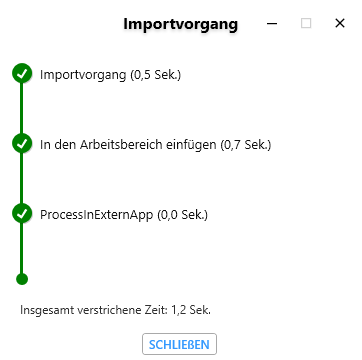Minimize the Importvorgang window
362x360 pixels.
coord(272,23)
